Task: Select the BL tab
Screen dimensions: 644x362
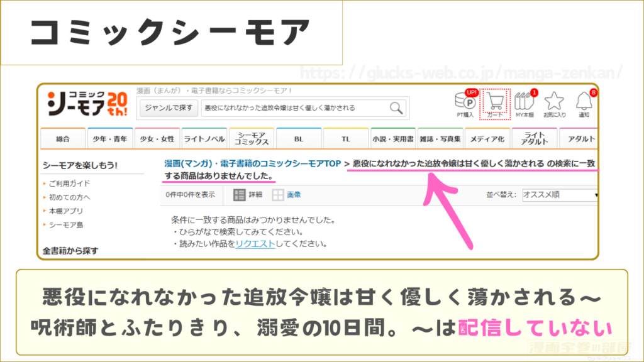Action: (x=299, y=139)
